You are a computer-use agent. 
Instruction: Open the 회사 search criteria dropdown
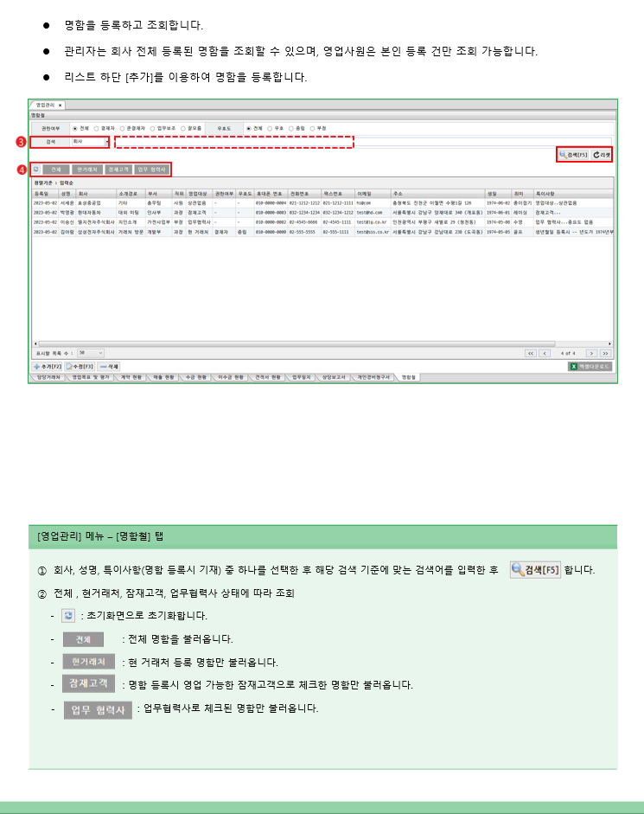pyautogui.click(x=90, y=142)
